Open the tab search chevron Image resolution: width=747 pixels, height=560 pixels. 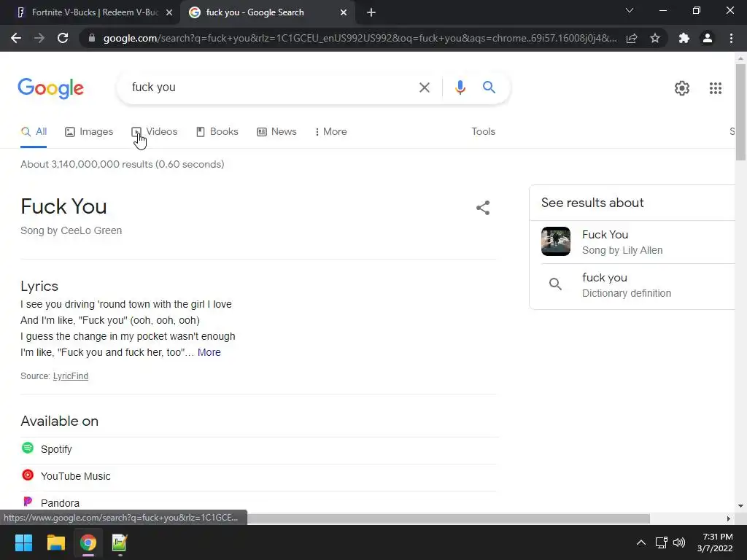pyautogui.click(x=630, y=10)
